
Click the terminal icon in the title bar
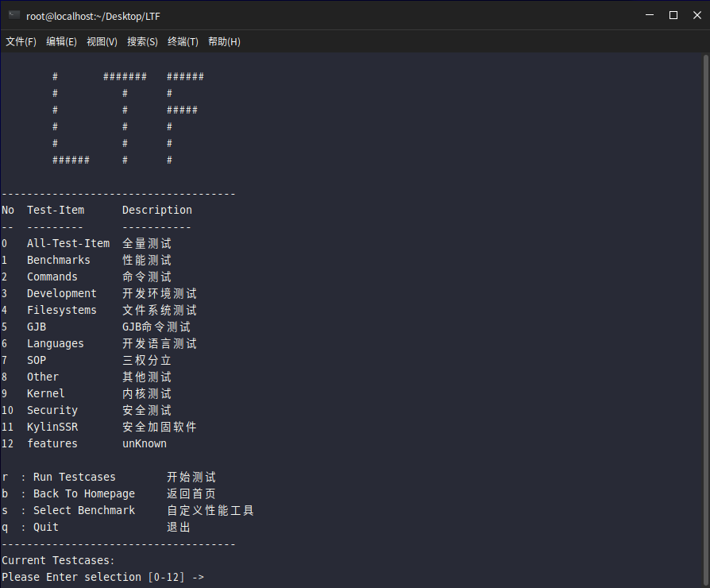(14, 15)
